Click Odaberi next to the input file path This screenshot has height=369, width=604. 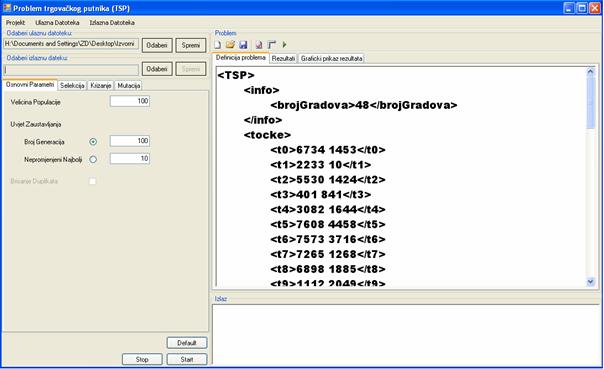tap(157, 45)
